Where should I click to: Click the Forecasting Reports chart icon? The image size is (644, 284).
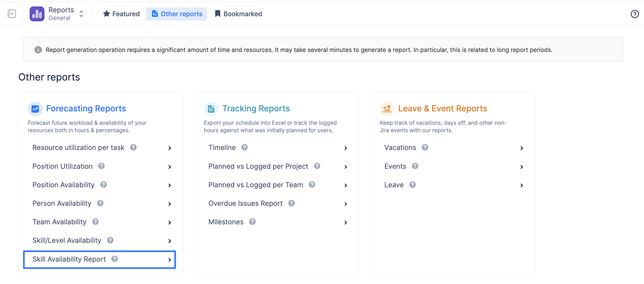click(35, 109)
